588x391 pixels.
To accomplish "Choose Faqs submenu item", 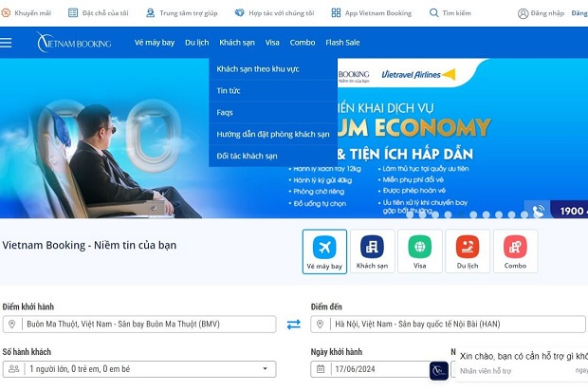I will click(x=273, y=113).
